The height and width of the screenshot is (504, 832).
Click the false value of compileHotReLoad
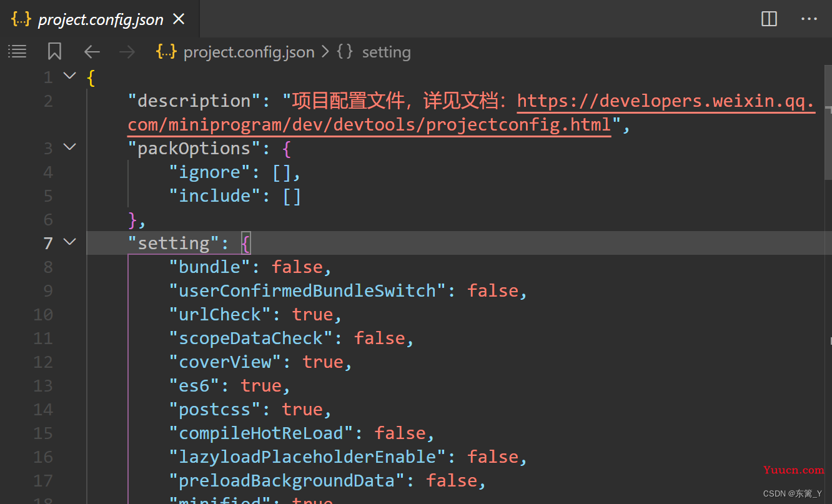[x=400, y=433]
